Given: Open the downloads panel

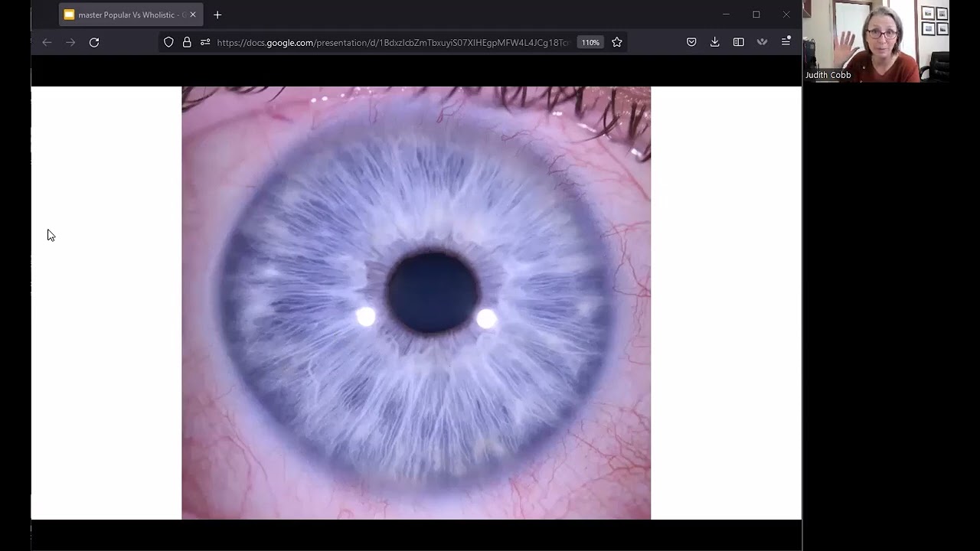Looking at the screenshot, I should coord(714,43).
